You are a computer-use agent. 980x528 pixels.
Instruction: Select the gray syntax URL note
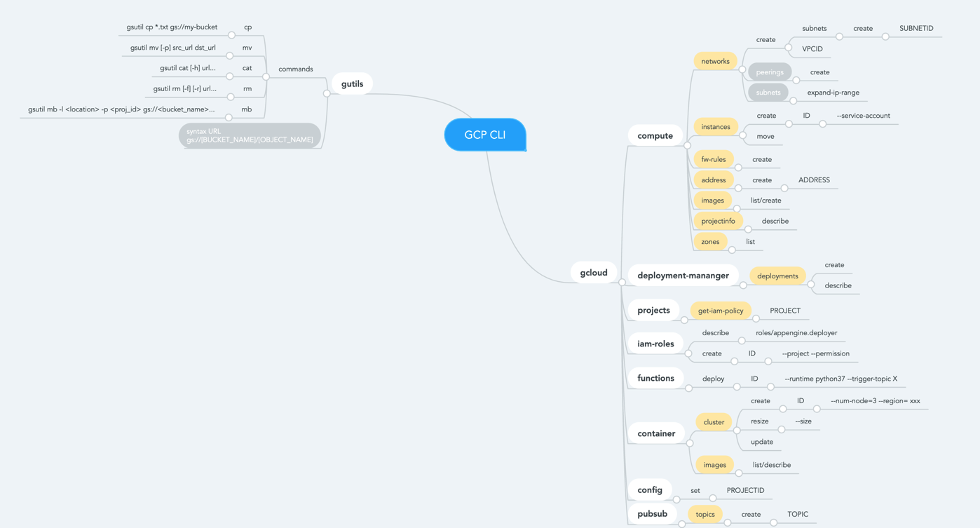pyautogui.click(x=250, y=135)
